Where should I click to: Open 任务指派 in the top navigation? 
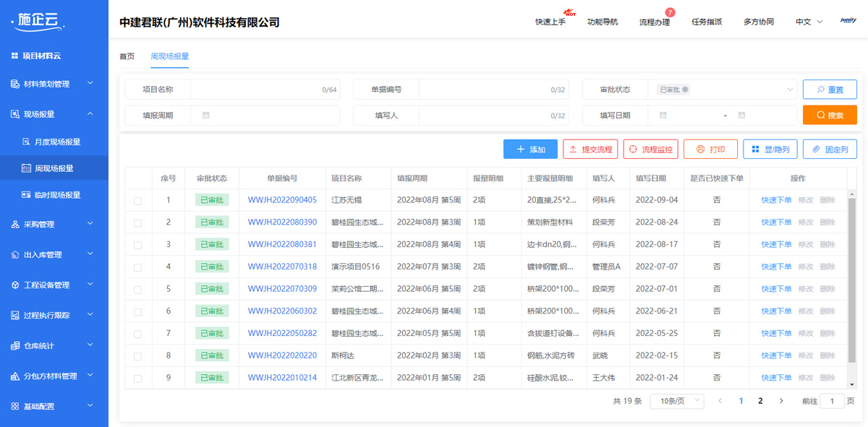tap(707, 22)
